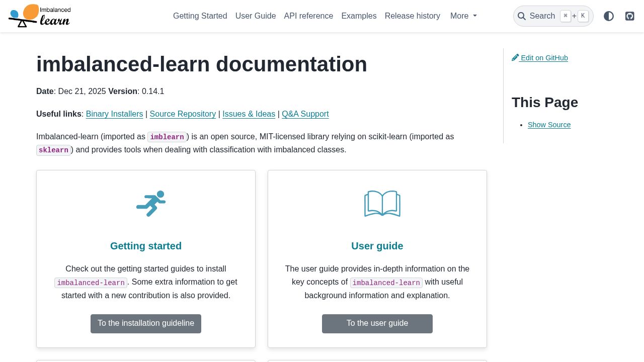Click the User guide card heading
644x362 pixels.
pyautogui.click(x=377, y=246)
